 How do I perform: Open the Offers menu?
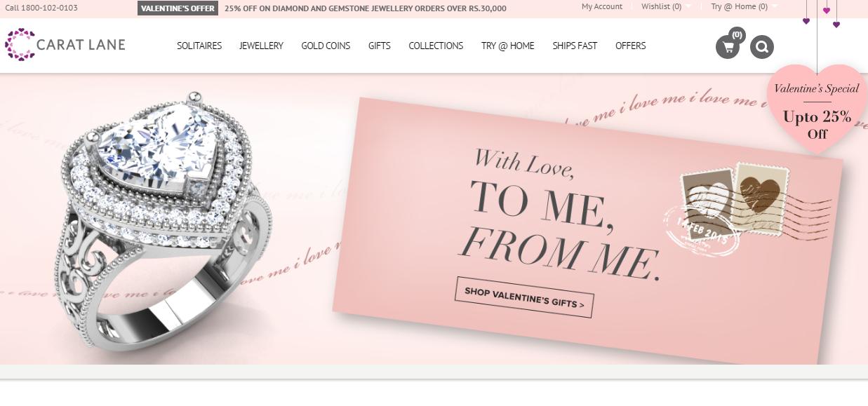(630, 46)
